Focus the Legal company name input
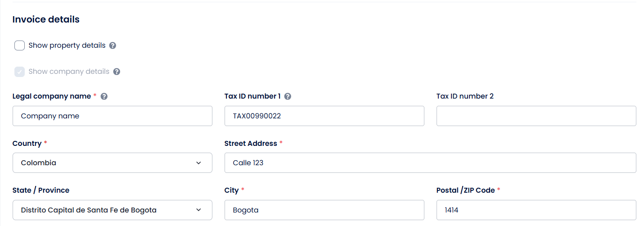644x226 pixels. 113,116
